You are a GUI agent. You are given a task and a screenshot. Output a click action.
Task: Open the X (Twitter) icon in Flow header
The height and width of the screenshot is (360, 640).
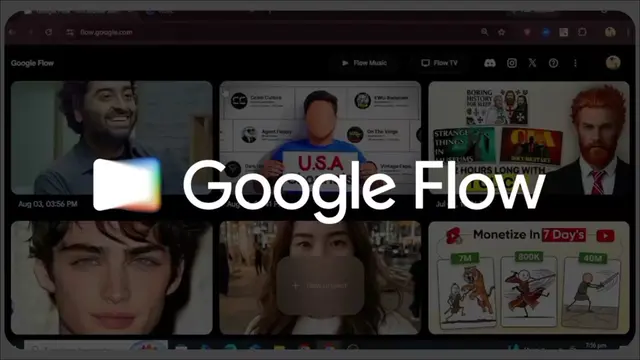tap(532, 63)
